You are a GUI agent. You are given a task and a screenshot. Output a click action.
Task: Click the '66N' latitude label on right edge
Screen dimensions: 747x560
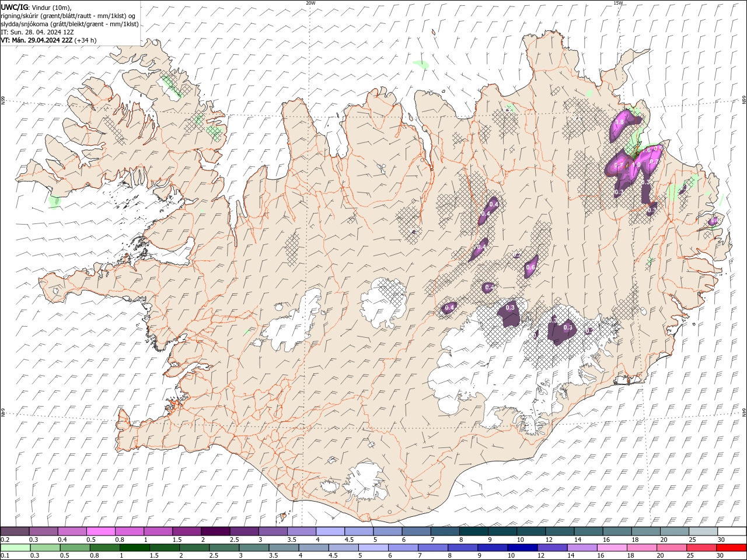tap(744, 100)
